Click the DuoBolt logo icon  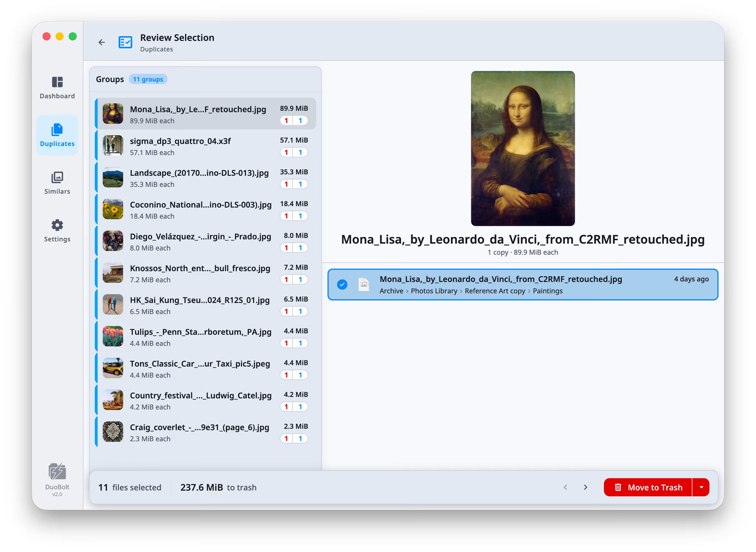coord(57,471)
